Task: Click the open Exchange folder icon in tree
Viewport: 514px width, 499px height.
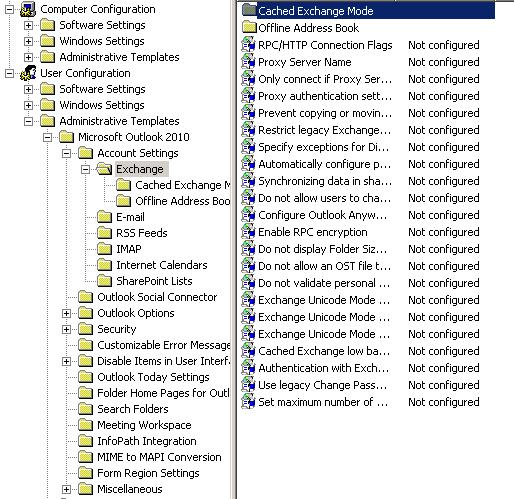Action: click(x=104, y=169)
